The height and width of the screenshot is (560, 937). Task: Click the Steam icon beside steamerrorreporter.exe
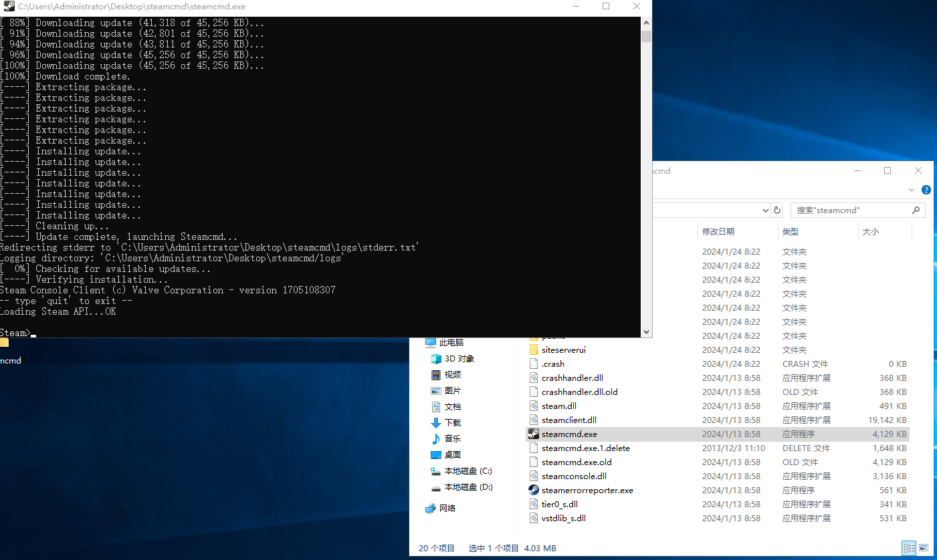534,490
